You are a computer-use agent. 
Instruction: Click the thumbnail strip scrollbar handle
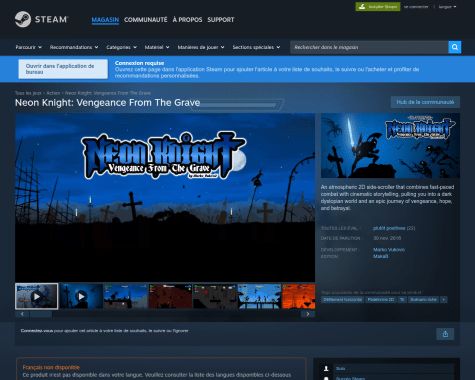tap(41, 314)
